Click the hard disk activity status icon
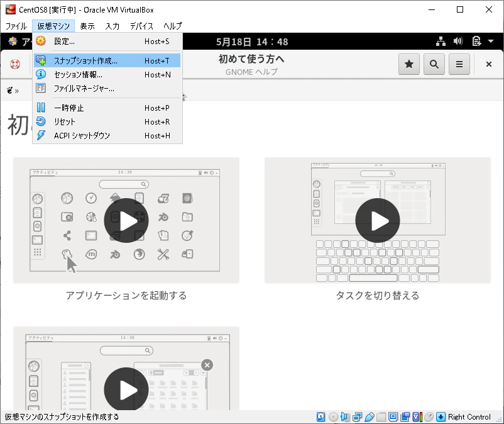The image size is (504, 424). pyautogui.click(x=320, y=417)
